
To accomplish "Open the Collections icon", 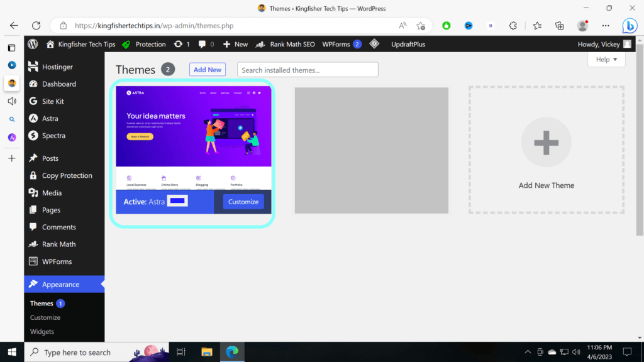I will click(559, 25).
